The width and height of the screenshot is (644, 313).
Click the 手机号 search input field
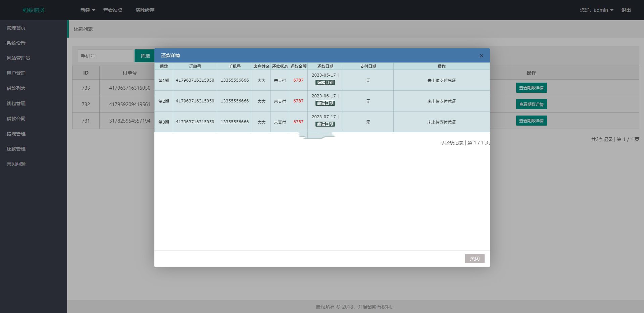click(105, 56)
